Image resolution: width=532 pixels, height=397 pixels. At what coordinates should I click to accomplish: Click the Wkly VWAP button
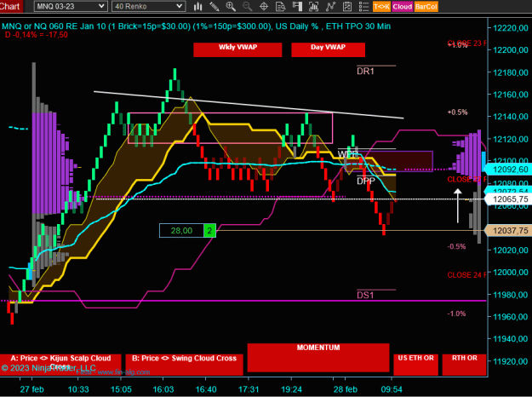237,49
